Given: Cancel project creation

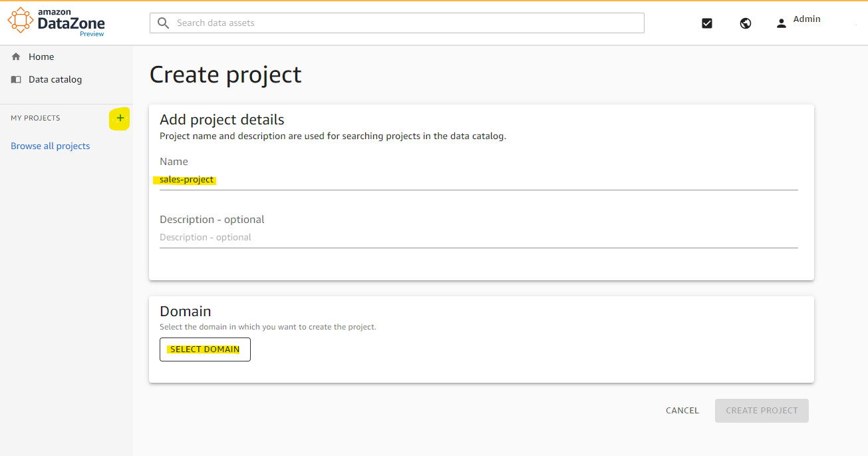Looking at the screenshot, I should coord(682,411).
